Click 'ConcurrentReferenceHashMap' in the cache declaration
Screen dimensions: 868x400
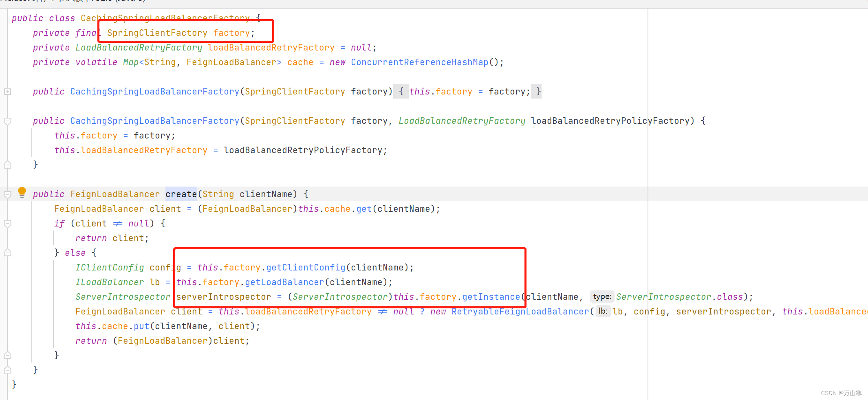(419, 62)
